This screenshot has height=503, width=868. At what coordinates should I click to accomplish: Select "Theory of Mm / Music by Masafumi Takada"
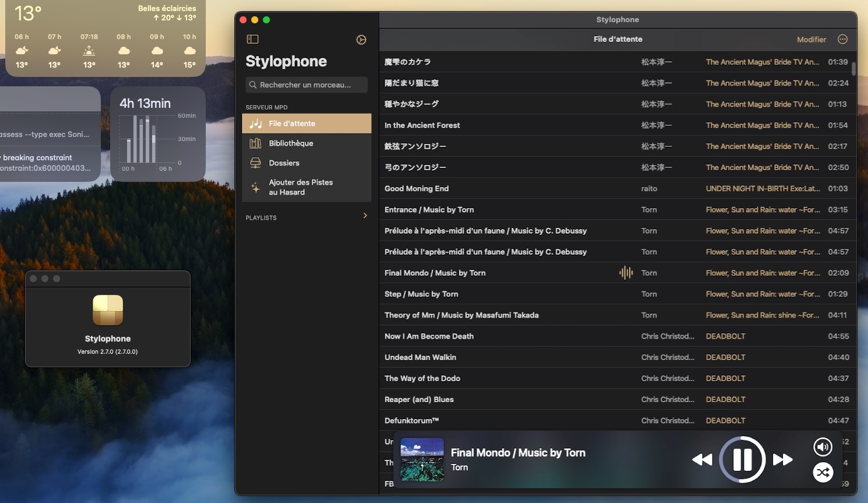[617, 315]
